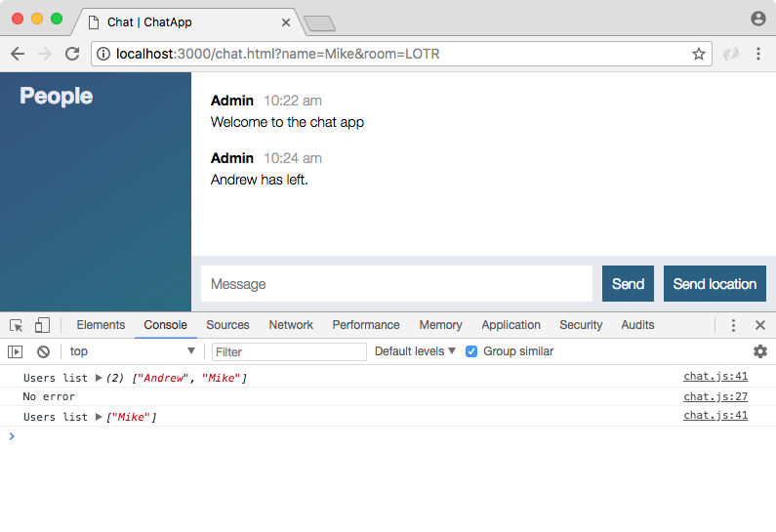Switch to the Elements tab
The height and width of the screenshot is (532, 776).
101,325
